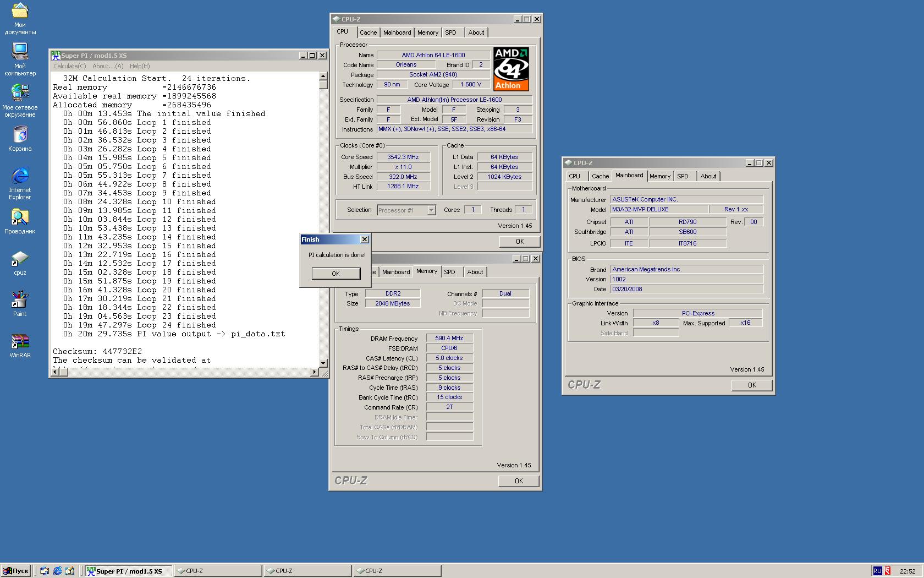Select the cpuz desktop shortcut
924x578 pixels.
[20, 263]
